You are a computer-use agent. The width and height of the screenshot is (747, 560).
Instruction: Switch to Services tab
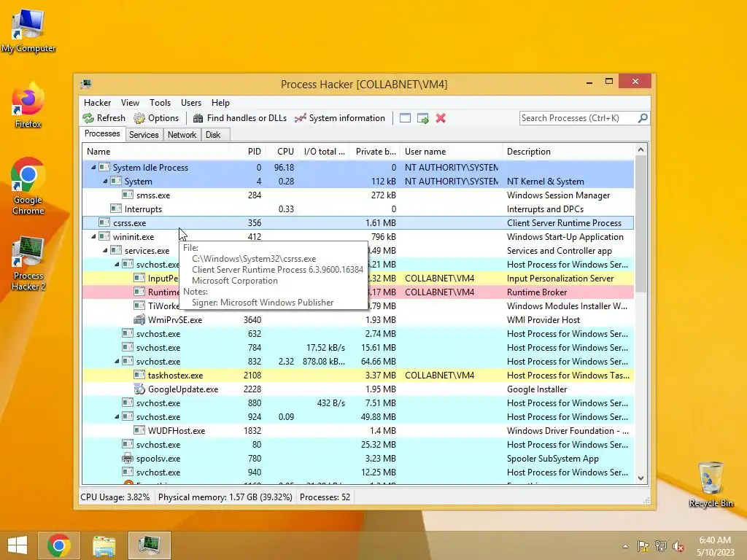click(x=144, y=135)
